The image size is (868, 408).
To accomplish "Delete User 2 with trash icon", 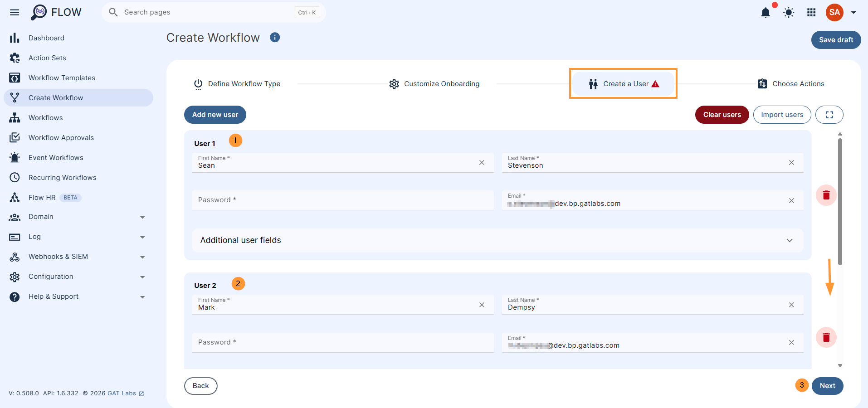I will (x=826, y=337).
